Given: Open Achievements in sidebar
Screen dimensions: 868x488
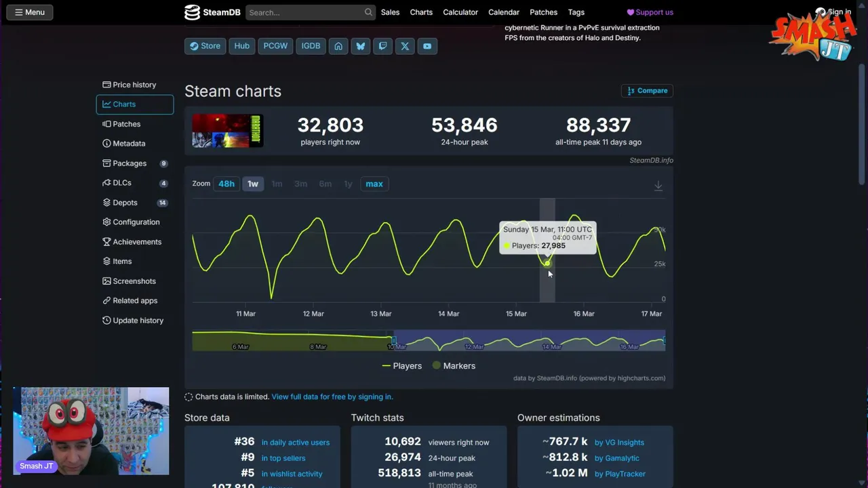Looking at the screenshot, I should 135,242.
